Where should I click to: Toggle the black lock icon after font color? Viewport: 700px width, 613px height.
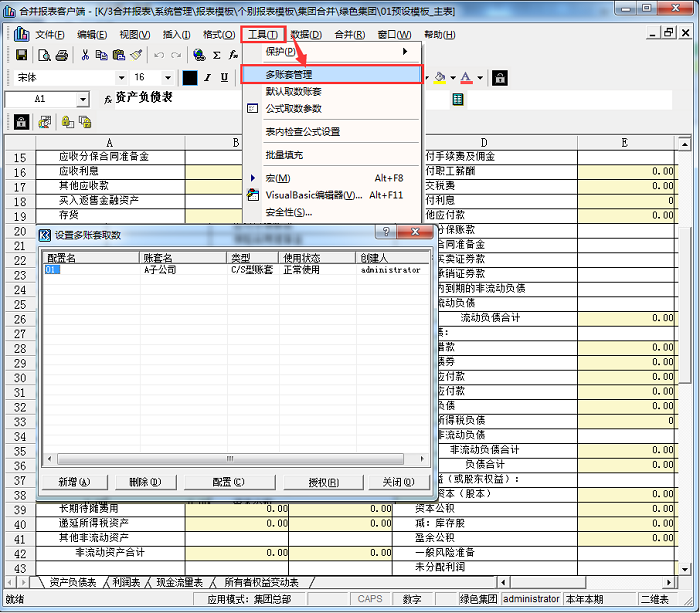point(500,78)
